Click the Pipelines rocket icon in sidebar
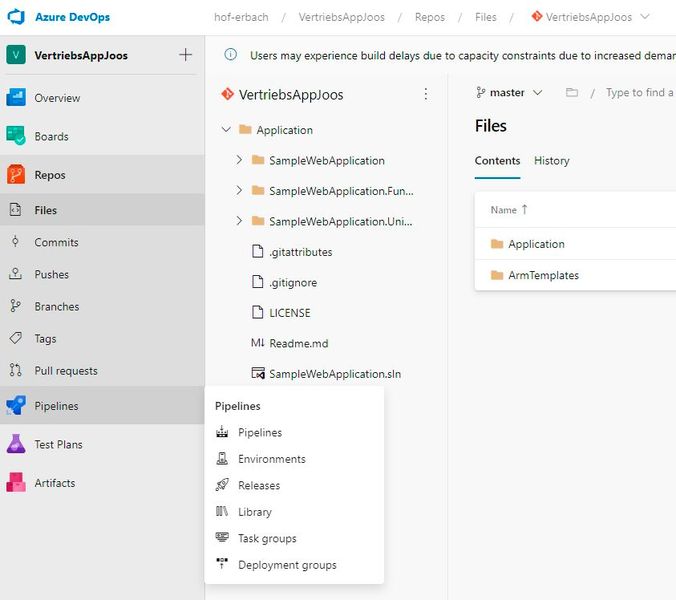Screen dimensions: 676x600 point(16,405)
